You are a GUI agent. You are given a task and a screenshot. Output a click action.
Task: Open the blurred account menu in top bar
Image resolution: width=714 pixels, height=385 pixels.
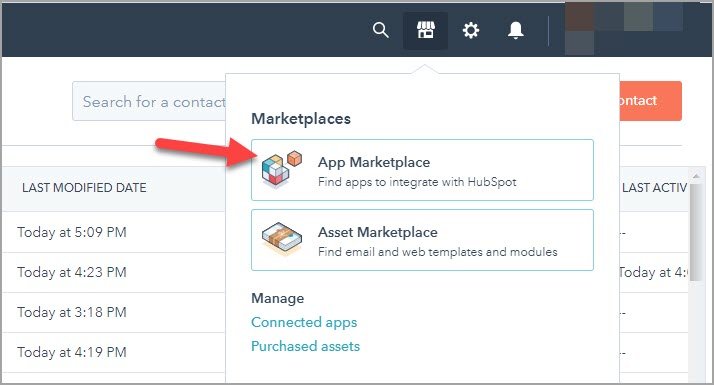(x=624, y=28)
